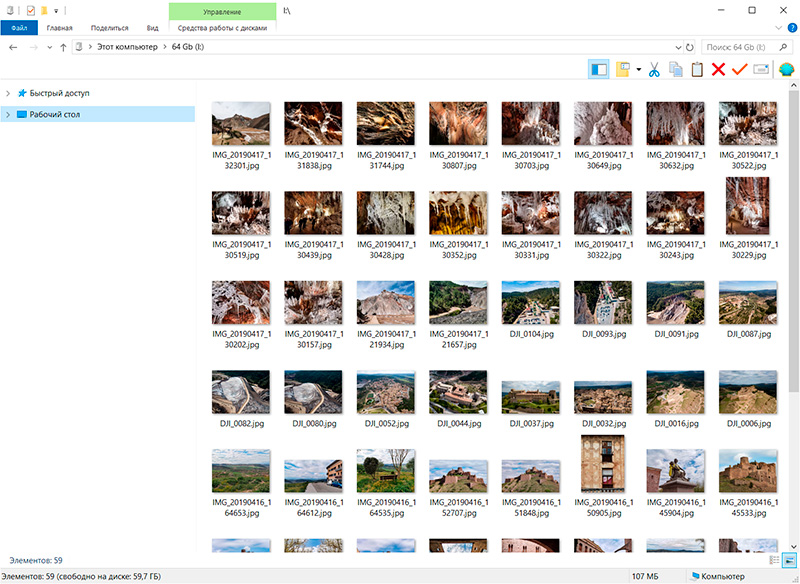Click the red X Delete icon
Viewport: 800px width, 584px height.
point(718,70)
